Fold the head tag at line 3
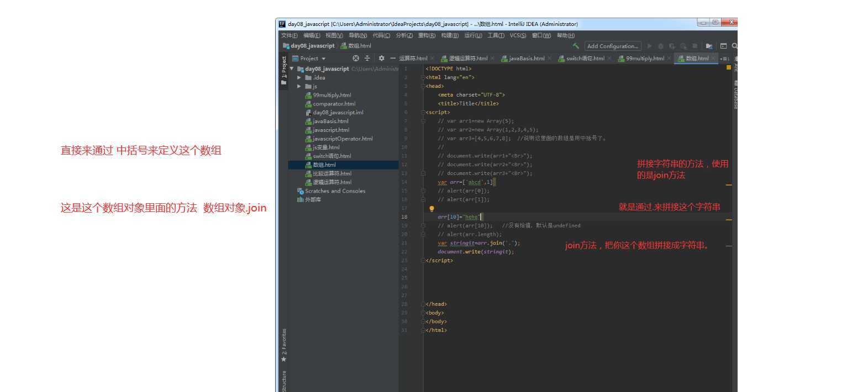The width and height of the screenshot is (868, 392). (x=423, y=86)
